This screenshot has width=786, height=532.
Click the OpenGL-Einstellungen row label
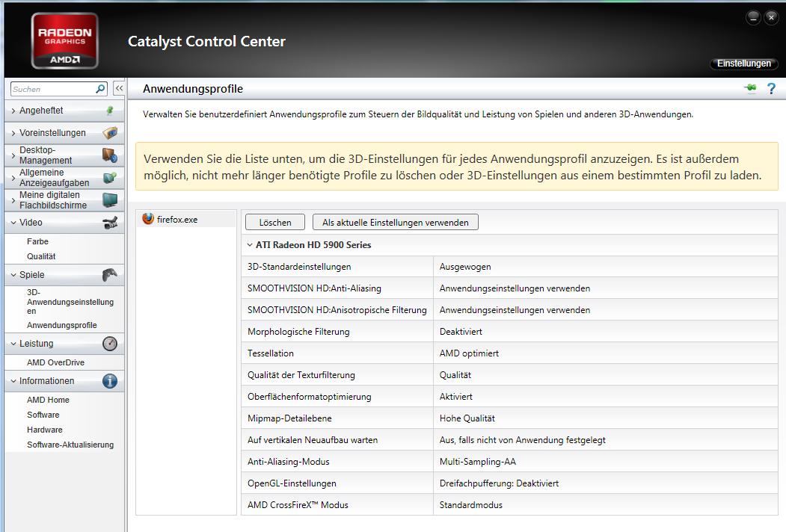pos(292,483)
